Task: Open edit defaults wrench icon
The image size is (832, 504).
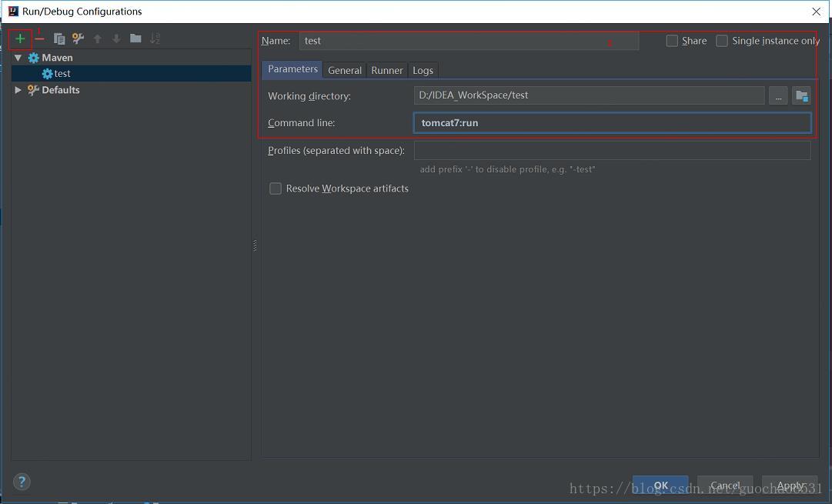Action: (78, 38)
